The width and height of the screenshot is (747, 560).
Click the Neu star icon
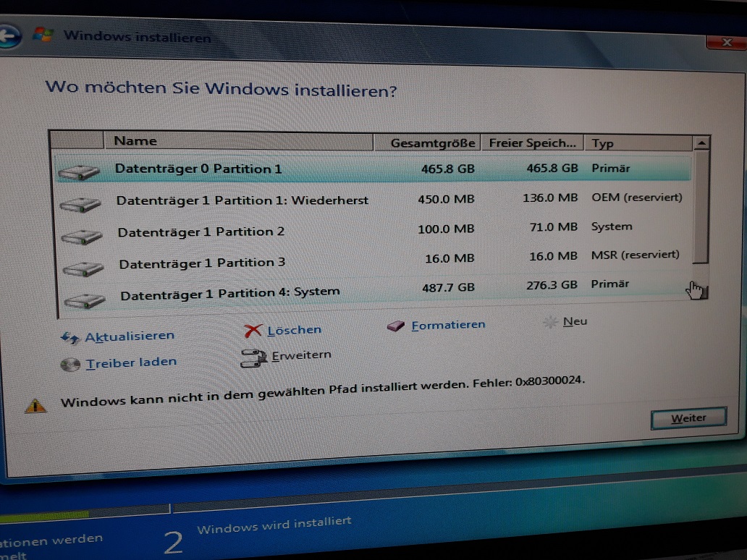point(550,323)
